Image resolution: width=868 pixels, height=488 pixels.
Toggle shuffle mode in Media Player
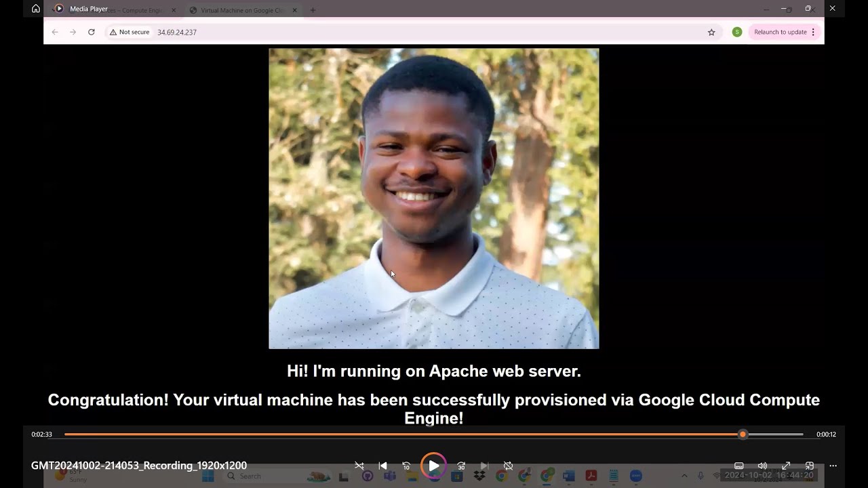pos(359,466)
